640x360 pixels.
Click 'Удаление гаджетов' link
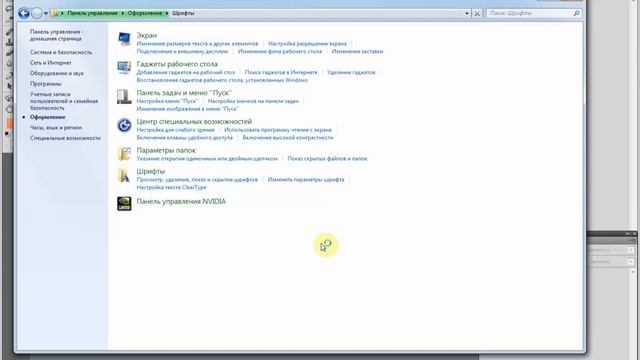point(351,72)
